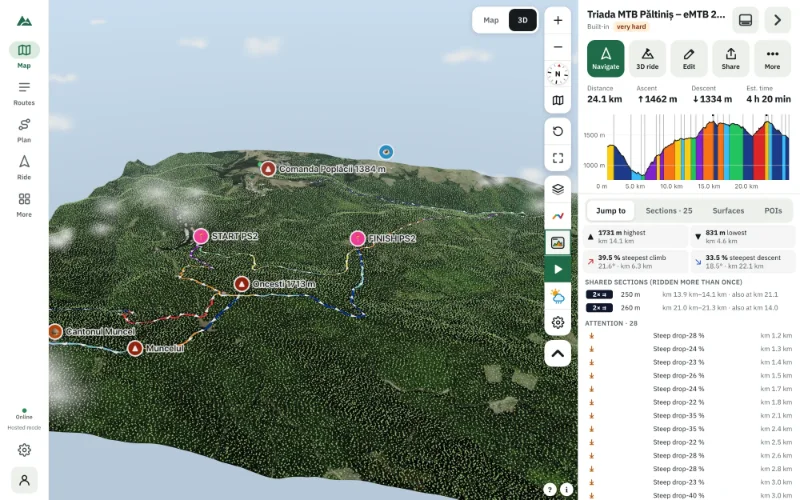
Task: Open the More actions menu for route
Action: point(772,59)
